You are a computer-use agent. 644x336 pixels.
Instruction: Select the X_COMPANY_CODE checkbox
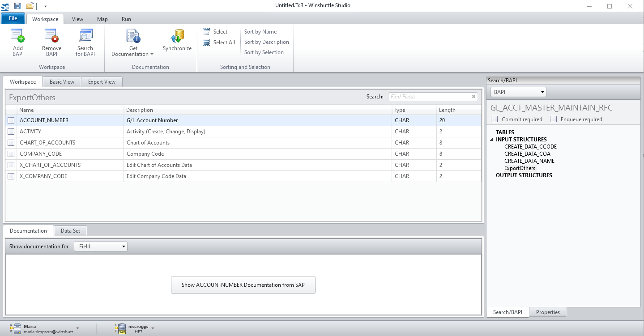pyautogui.click(x=11, y=176)
